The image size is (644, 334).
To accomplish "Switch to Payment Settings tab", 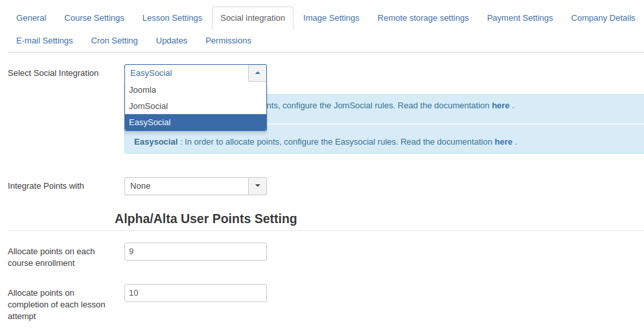I will point(520,18).
